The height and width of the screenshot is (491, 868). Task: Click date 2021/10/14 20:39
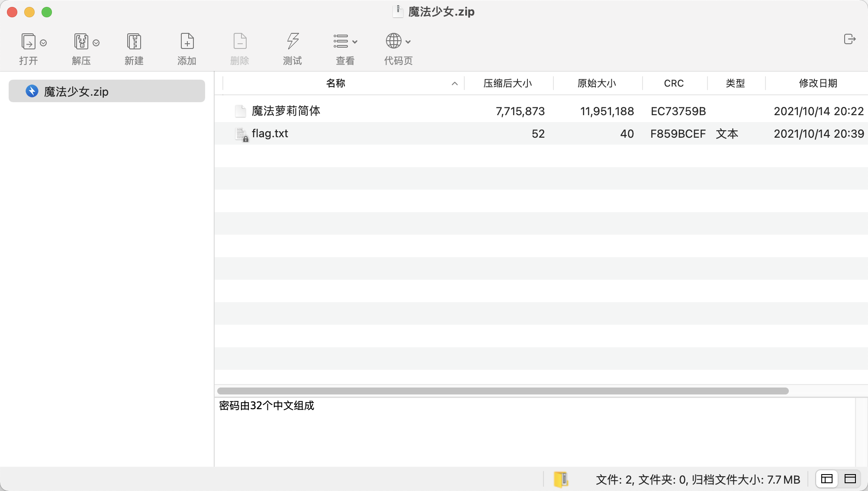819,134
